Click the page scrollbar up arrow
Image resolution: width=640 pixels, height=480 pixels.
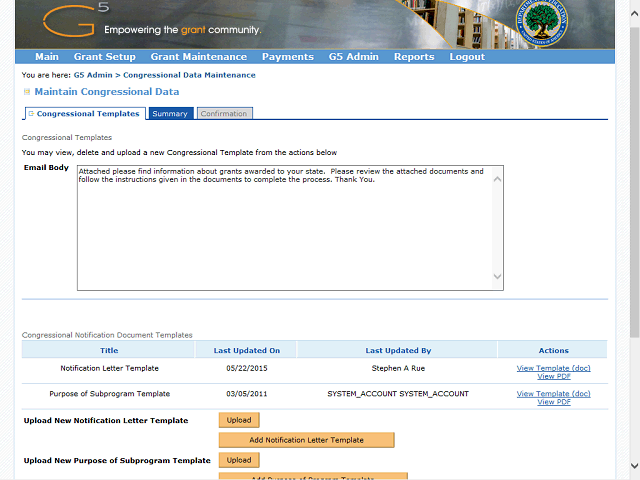635,13
